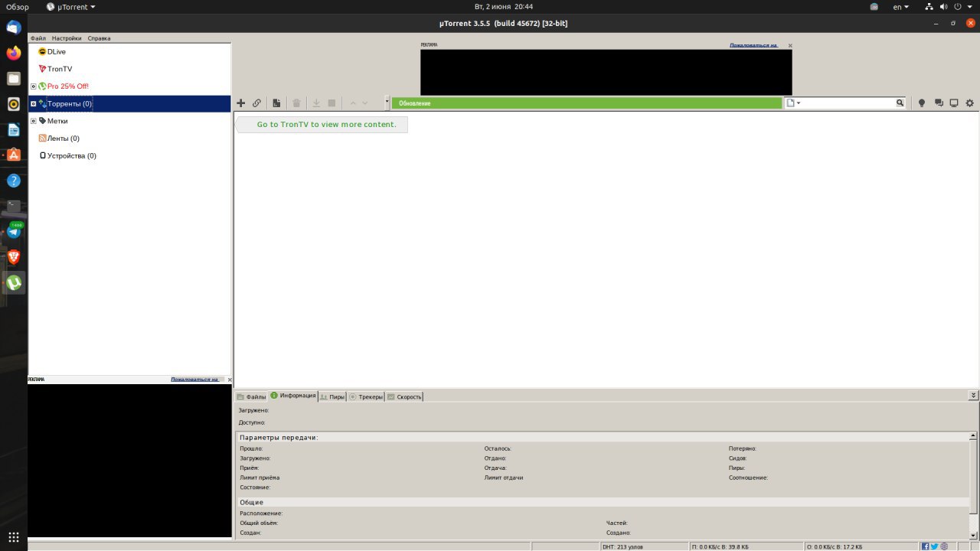
Task: Click the lightbulb icon in the toolbar
Action: 922,103
